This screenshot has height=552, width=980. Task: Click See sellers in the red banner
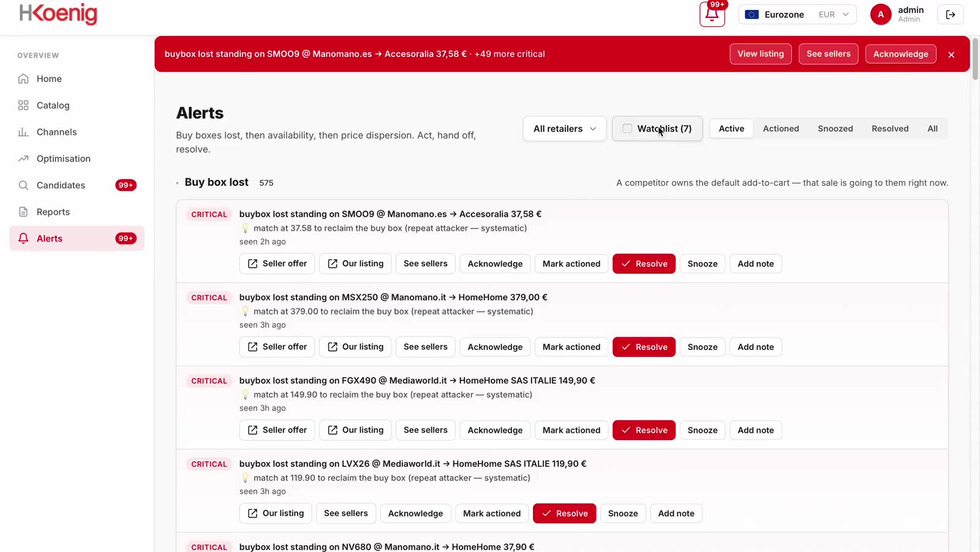click(x=829, y=54)
